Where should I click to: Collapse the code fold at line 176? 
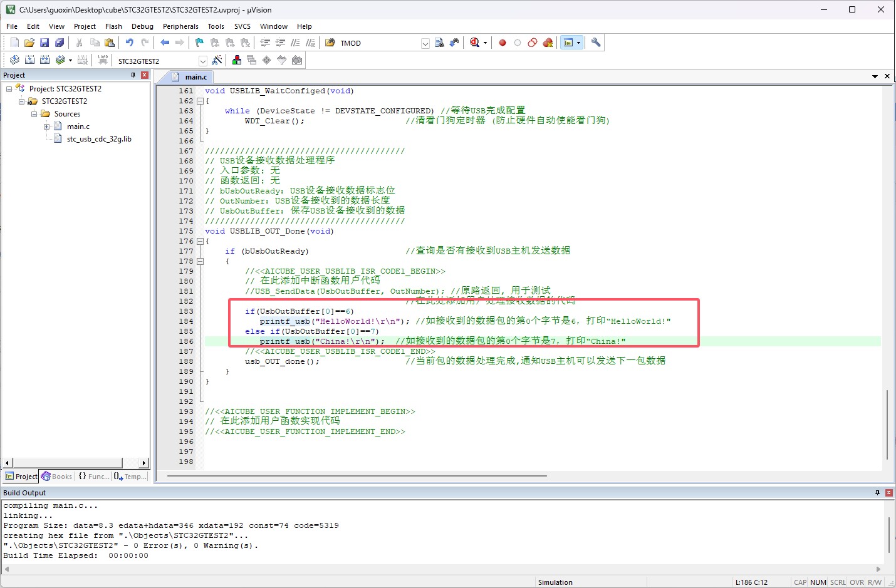pyautogui.click(x=200, y=241)
